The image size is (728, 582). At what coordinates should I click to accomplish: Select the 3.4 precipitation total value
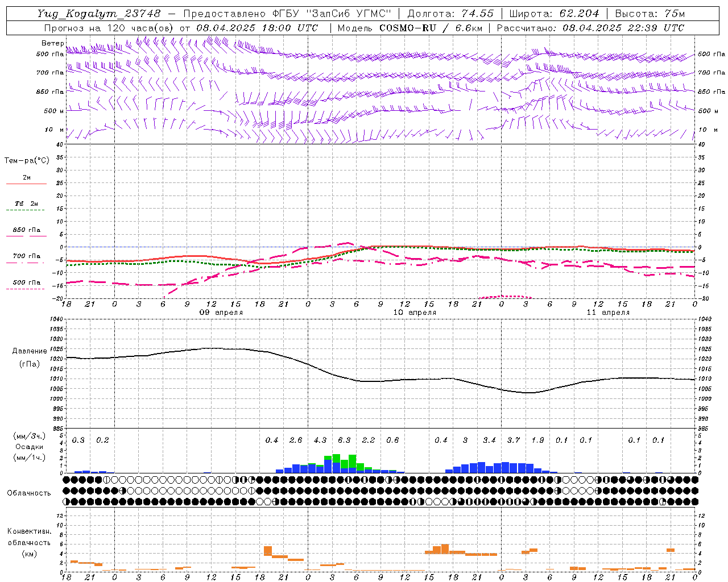[x=489, y=440]
